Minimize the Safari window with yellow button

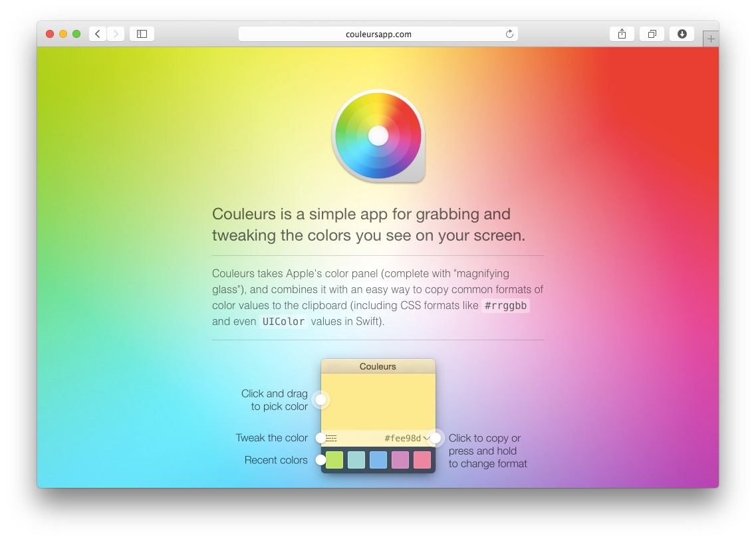tap(63, 34)
